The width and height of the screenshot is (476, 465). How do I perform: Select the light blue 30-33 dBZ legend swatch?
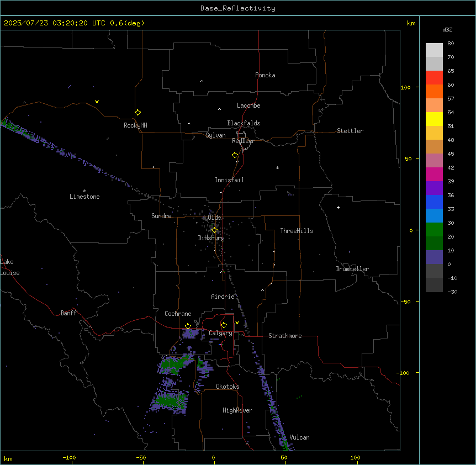coord(434,215)
